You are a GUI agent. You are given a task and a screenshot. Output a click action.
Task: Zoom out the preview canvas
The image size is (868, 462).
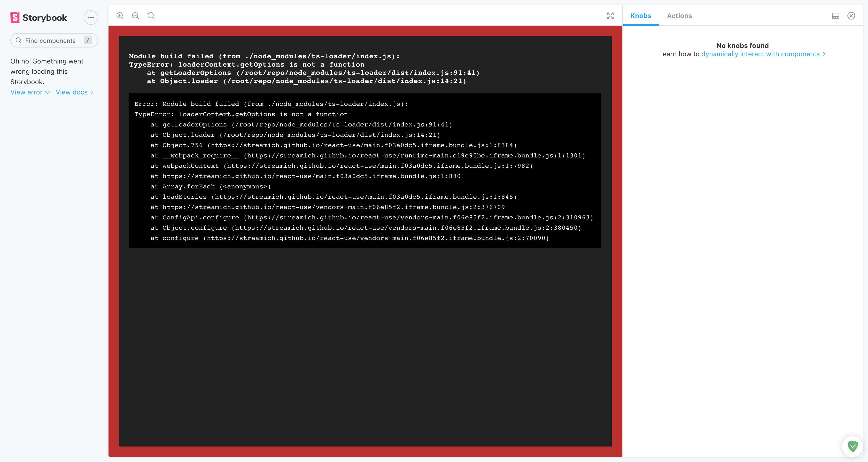[135, 16]
